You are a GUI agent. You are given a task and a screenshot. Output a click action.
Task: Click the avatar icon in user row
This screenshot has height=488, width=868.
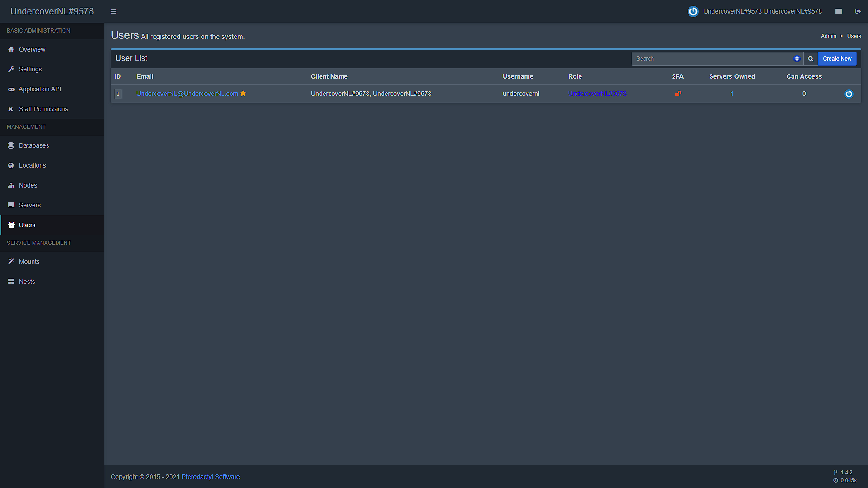[x=849, y=94]
